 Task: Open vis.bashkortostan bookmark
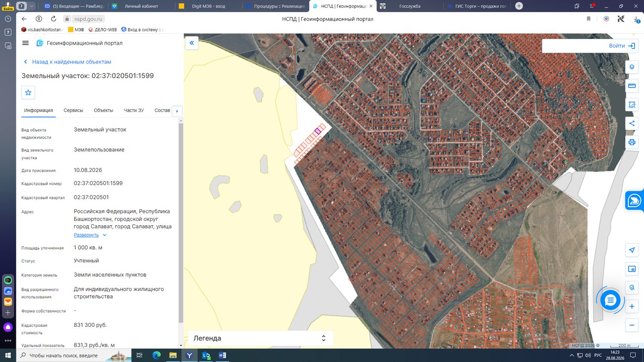click(42, 30)
